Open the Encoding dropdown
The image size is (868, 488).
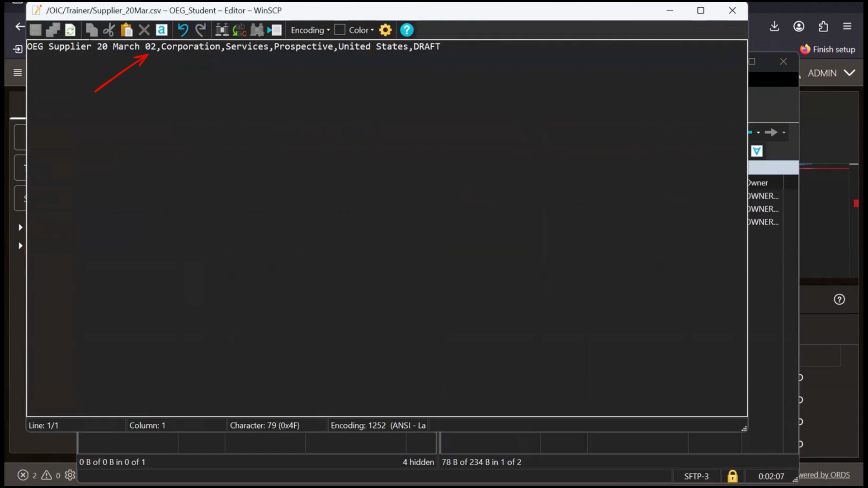(310, 30)
